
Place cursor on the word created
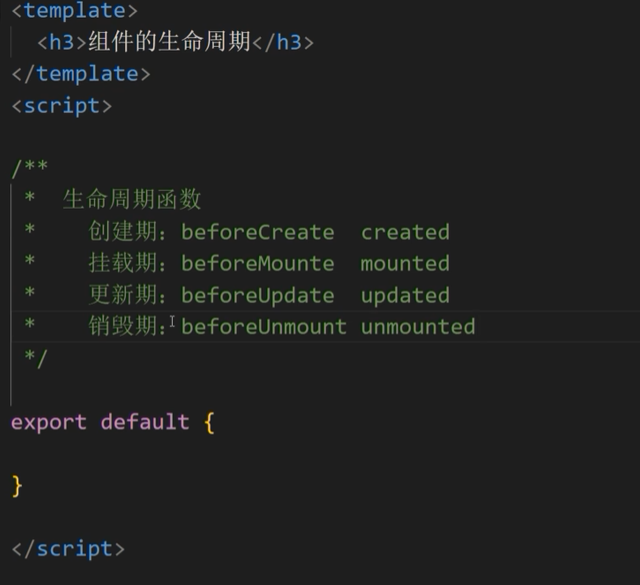(x=405, y=232)
